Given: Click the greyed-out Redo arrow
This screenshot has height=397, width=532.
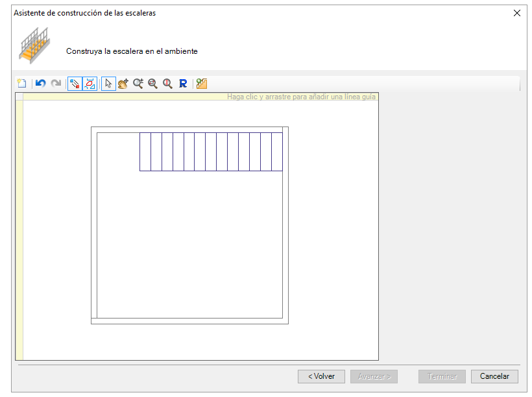Looking at the screenshot, I should click(56, 84).
